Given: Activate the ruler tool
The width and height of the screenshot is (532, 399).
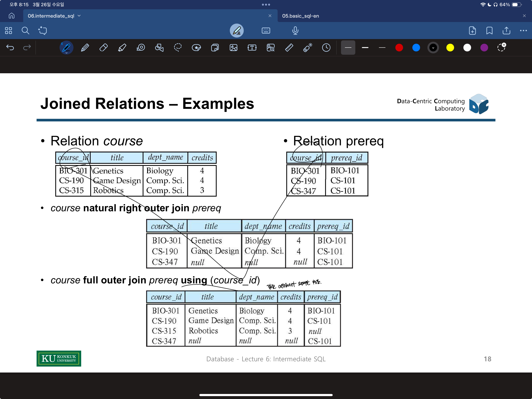Looking at the screenshot, I should (289, 48).
